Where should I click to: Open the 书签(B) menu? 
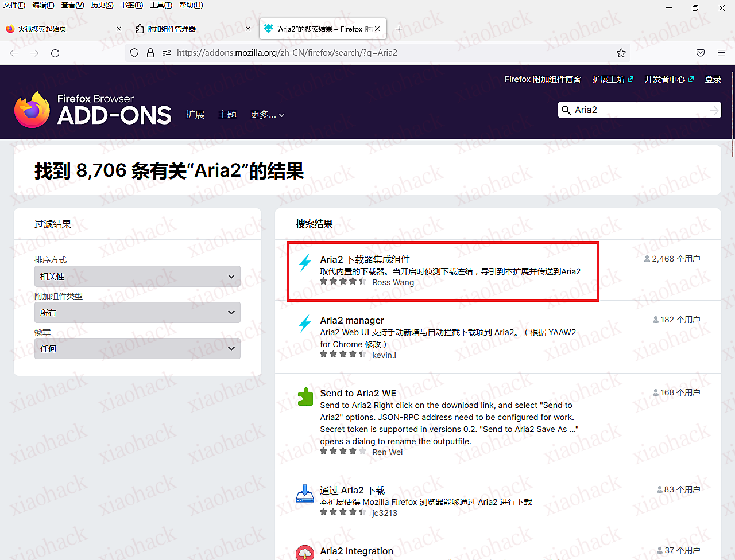click(x=131, y=5)
